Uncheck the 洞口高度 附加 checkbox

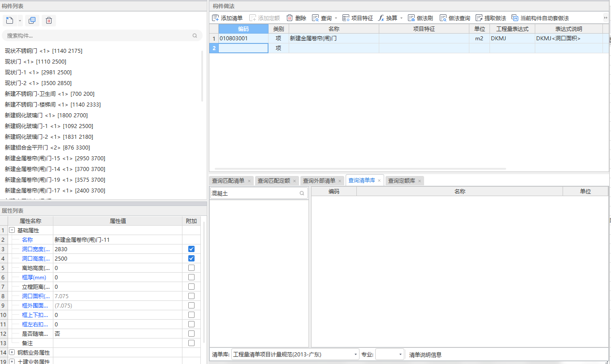191,258
